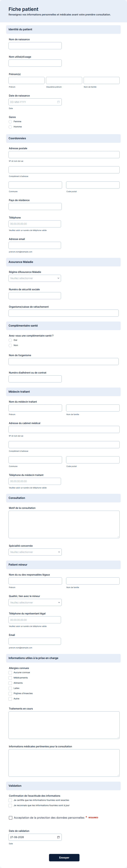Click the patient Adresse email field
127x868 pixels.
tap(35, 245)
